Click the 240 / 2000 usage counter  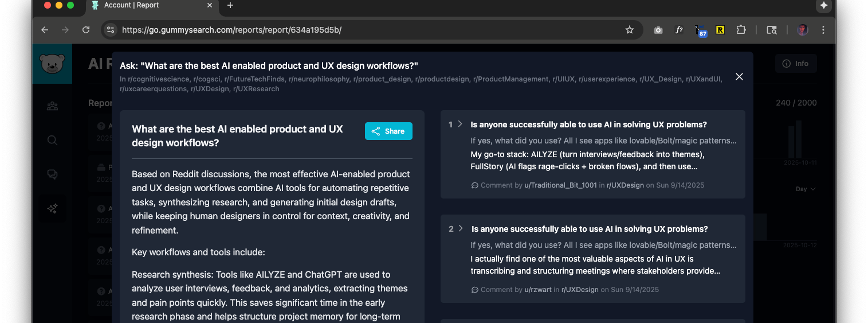tap(796, 103)
